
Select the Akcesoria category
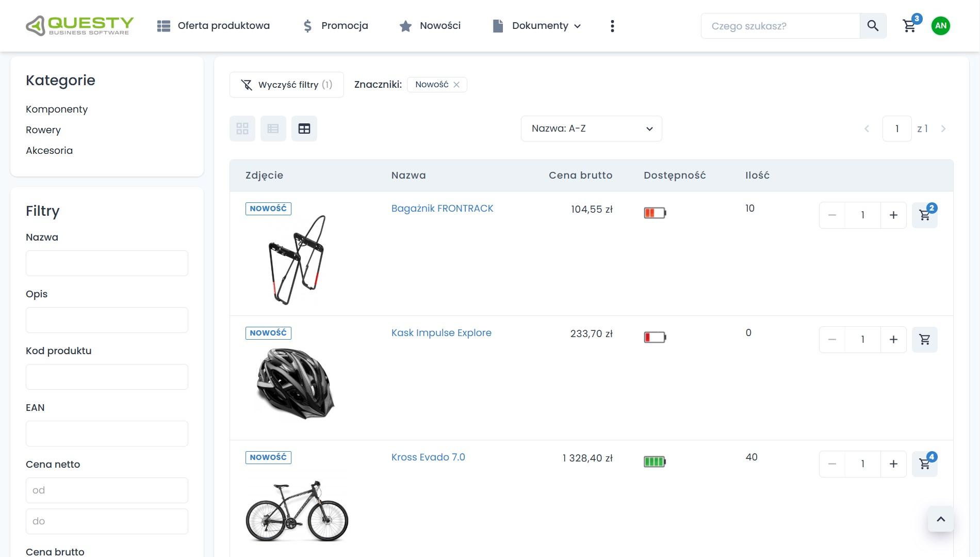49,150
